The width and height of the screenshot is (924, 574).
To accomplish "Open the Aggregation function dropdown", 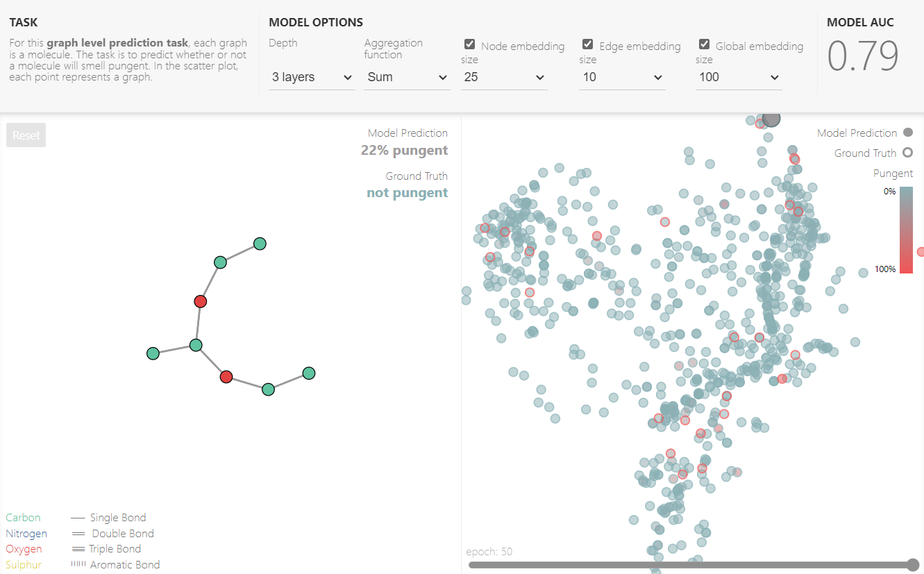I will 407,77.
